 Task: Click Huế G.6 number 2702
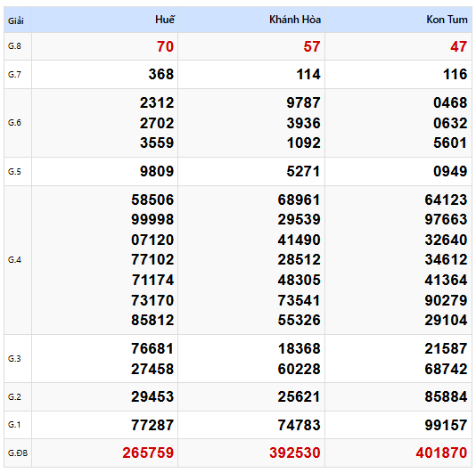[157, 123]
